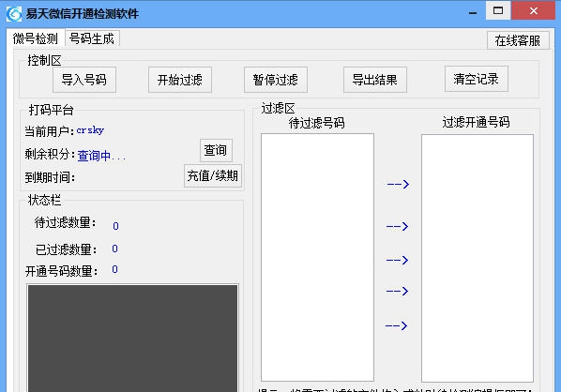The height and width of the screenshot is (392, 561).
Task: Click the 过滤开通号码 column heading
Action: pos(477,122)
